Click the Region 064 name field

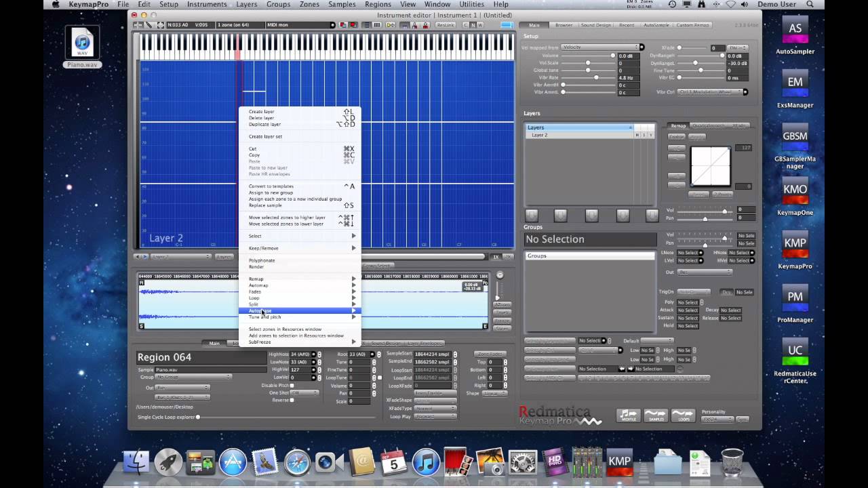201,357
